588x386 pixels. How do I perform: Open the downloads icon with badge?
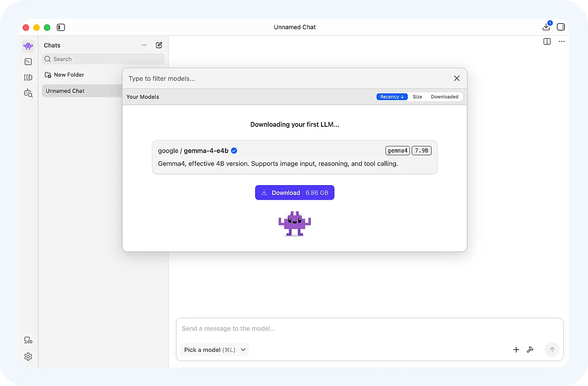pos(546,26)
